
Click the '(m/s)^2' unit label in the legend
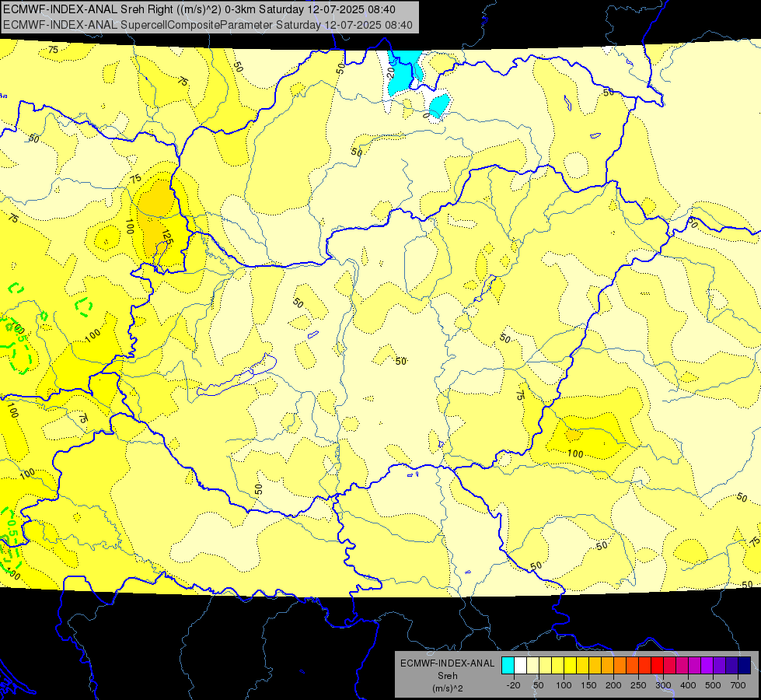tap(447, 688)
